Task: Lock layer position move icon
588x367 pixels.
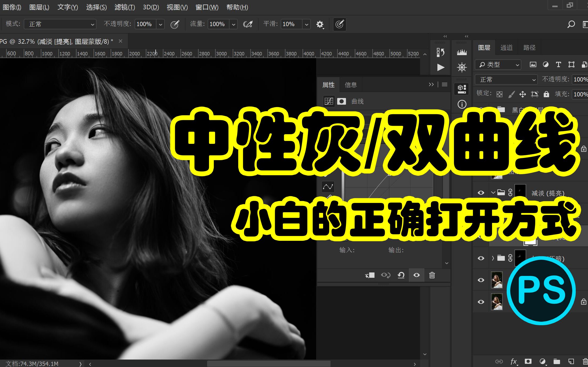Action: (522, 94)
